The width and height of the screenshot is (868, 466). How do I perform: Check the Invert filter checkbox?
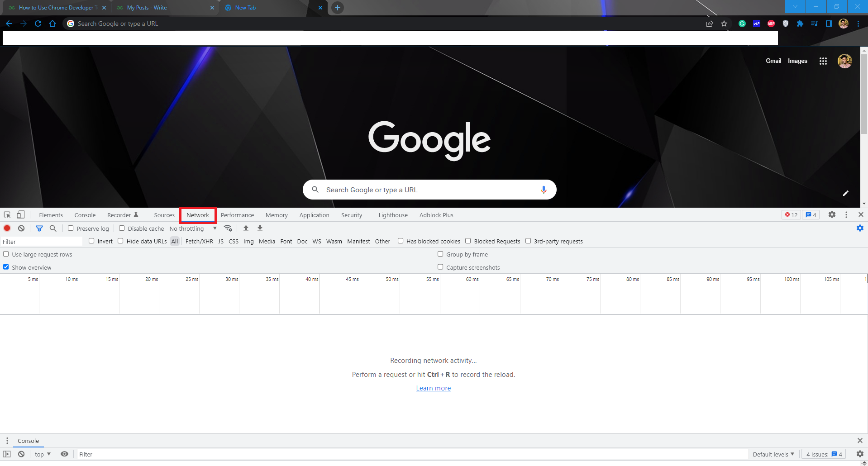pos(91,241)
